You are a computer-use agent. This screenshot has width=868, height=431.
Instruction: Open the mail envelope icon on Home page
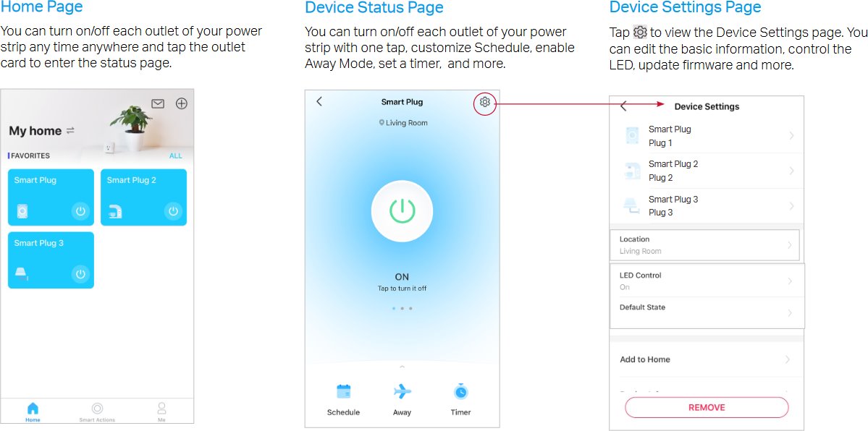tap(158, 103)
